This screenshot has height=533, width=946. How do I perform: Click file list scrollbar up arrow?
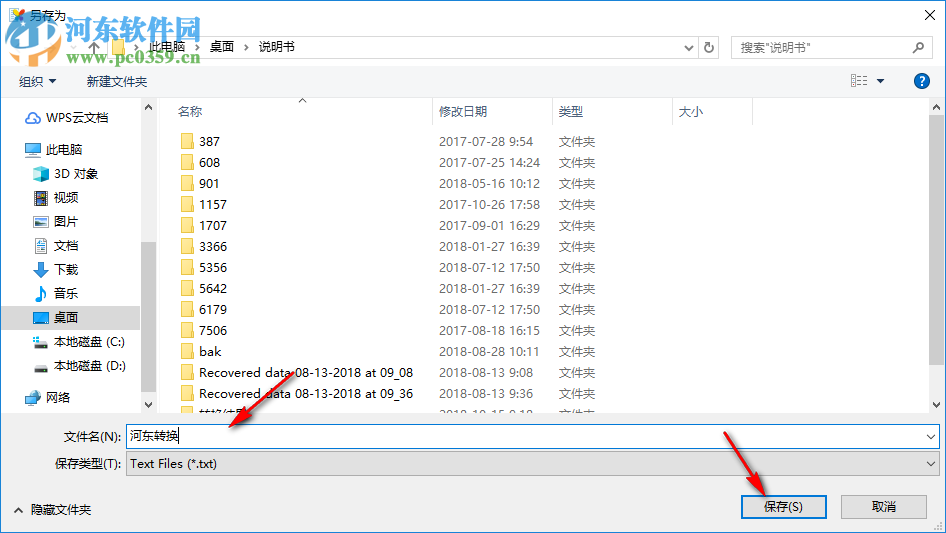936,107
